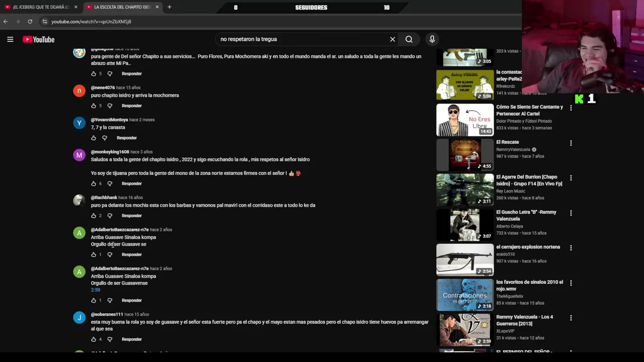
Task: Open options menu for El Rescate video
Action: tap(571, 143)
